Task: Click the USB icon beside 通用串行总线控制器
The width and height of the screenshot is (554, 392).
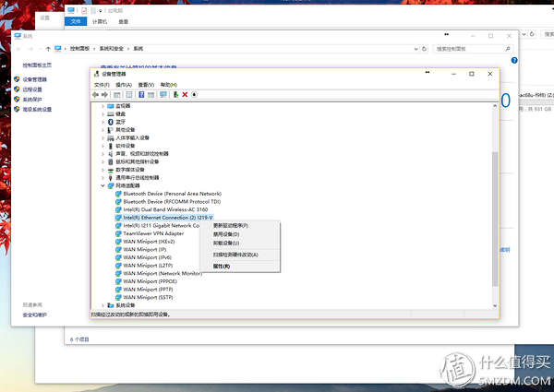Action: click(110, 177)
